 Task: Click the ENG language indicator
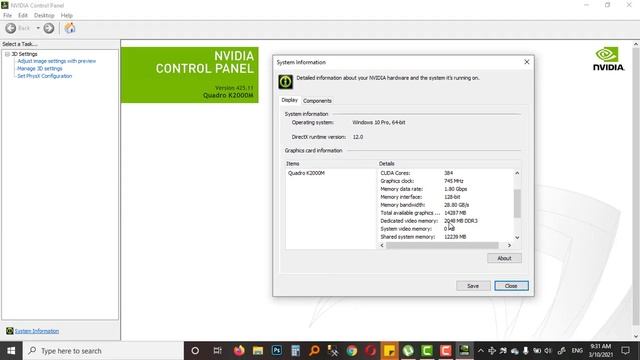(x=577, y=351)
